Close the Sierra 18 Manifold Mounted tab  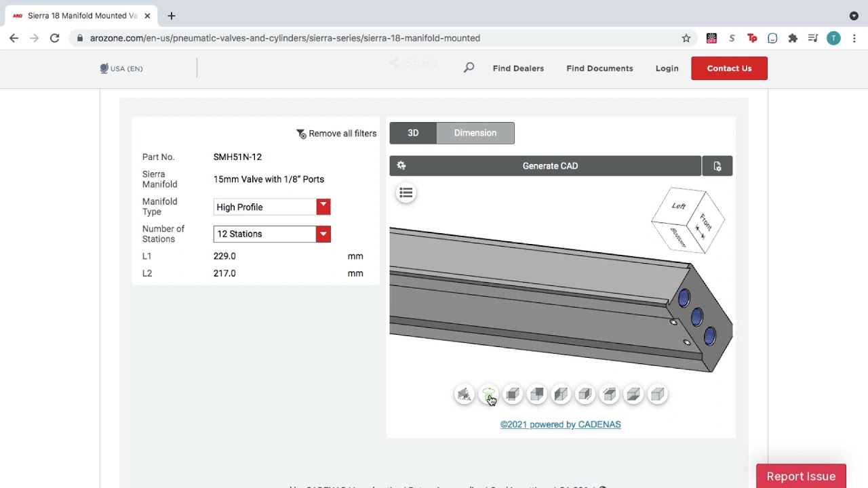[147, 16]
